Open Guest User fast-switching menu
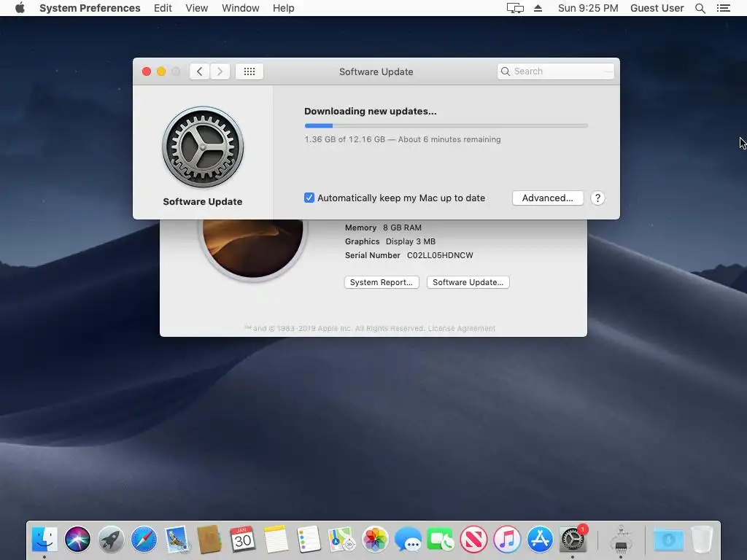The height and width of the screenshot is (560, 747). point(657,8)
